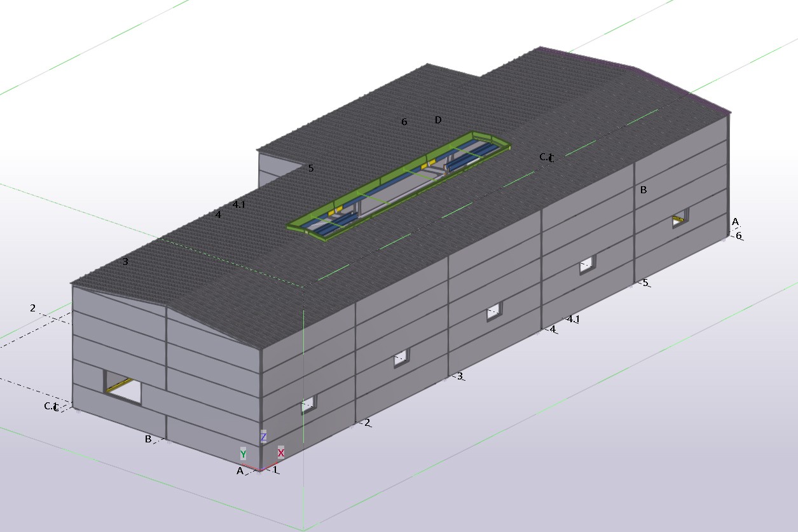Image resolution: width=798 pixels, height=532 pixels.
Task: Click the window nearest the origin corner
Action: [x=308, y=404]
